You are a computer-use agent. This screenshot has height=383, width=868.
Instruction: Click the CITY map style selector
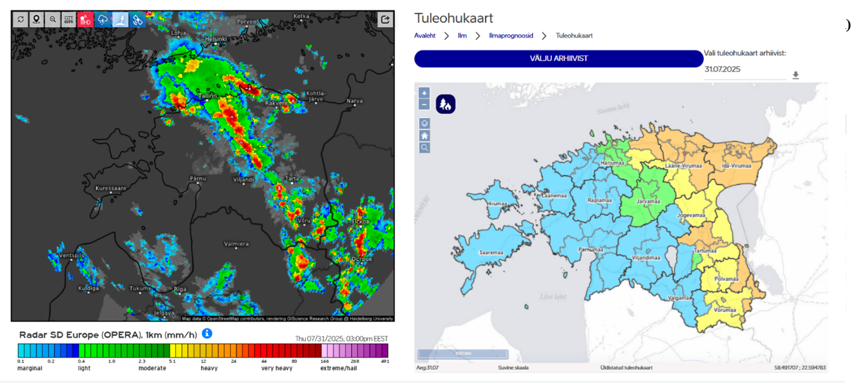69,19
